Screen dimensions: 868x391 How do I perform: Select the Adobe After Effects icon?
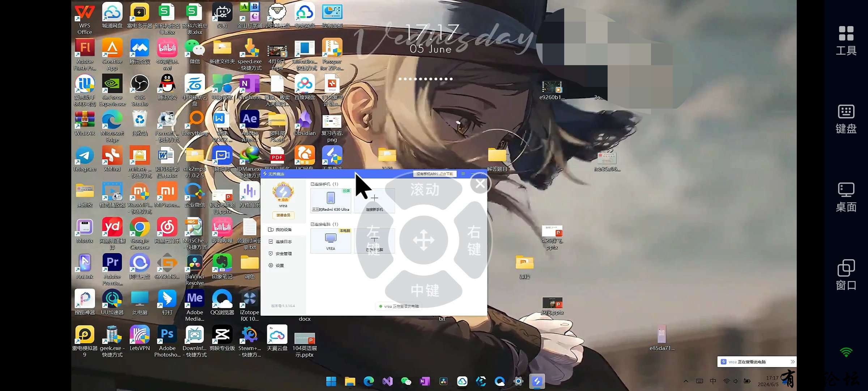[250, 126]
